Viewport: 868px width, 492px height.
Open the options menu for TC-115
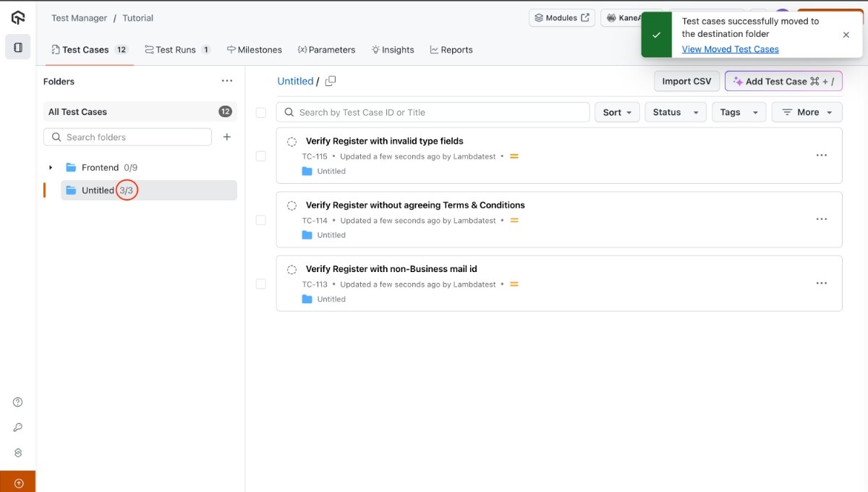[821, 156]
